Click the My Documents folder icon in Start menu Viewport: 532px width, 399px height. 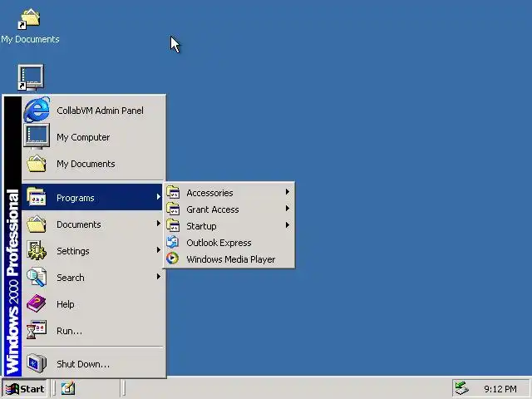[x=37, y=164]
